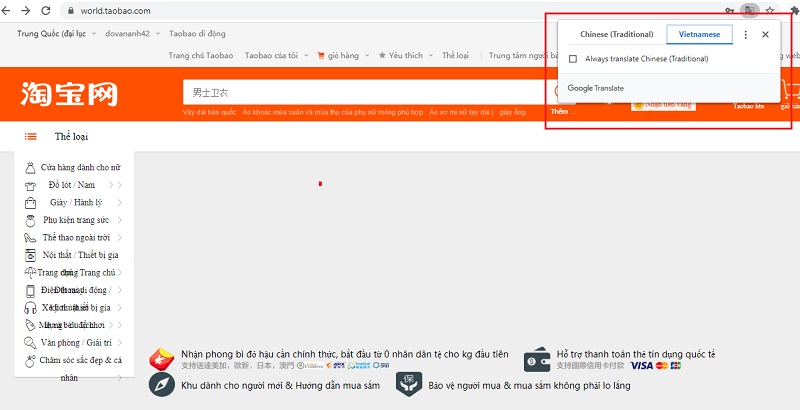Image resolution: width=800 pixels, height=410 pixels.
Task: Click the Google Translate label in popup
Action: point(595,88)
